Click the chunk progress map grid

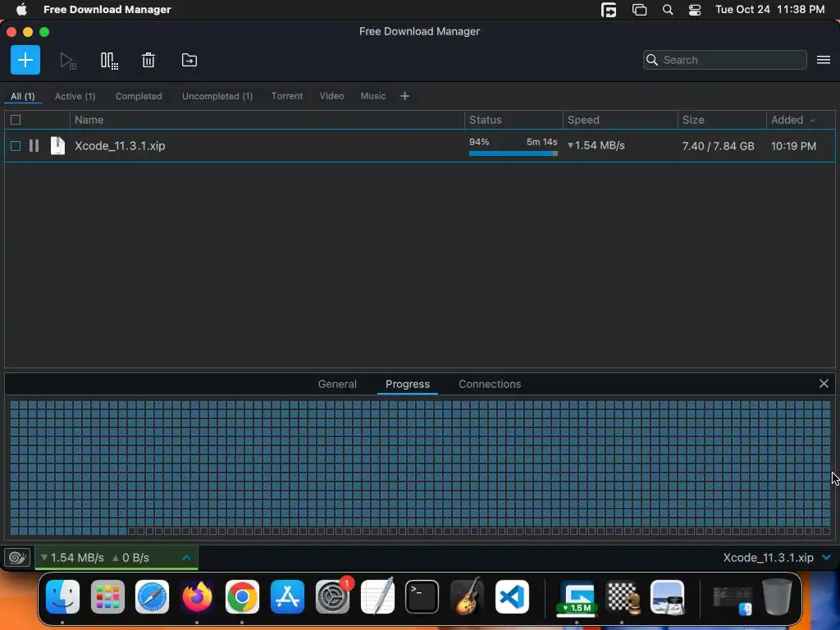pyautogui.click(x=420, y=468)
